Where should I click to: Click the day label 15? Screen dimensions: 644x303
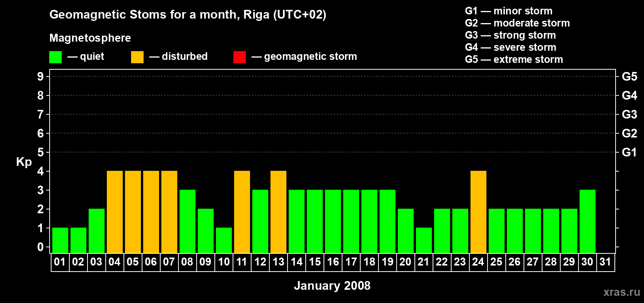point(315,262)
